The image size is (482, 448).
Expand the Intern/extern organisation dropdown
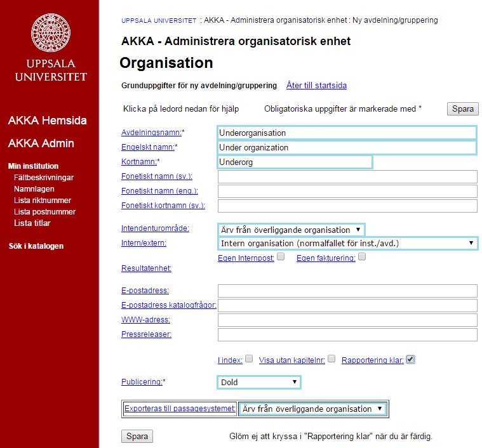click(347, 243)
